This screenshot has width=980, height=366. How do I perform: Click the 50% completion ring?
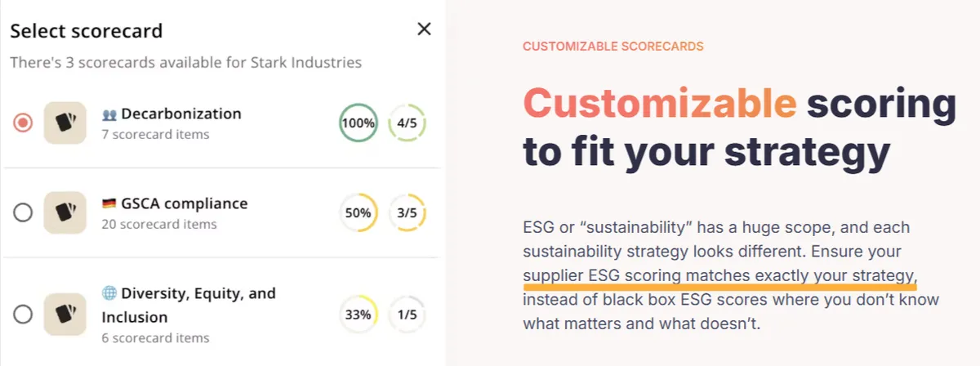coord(359,212)
